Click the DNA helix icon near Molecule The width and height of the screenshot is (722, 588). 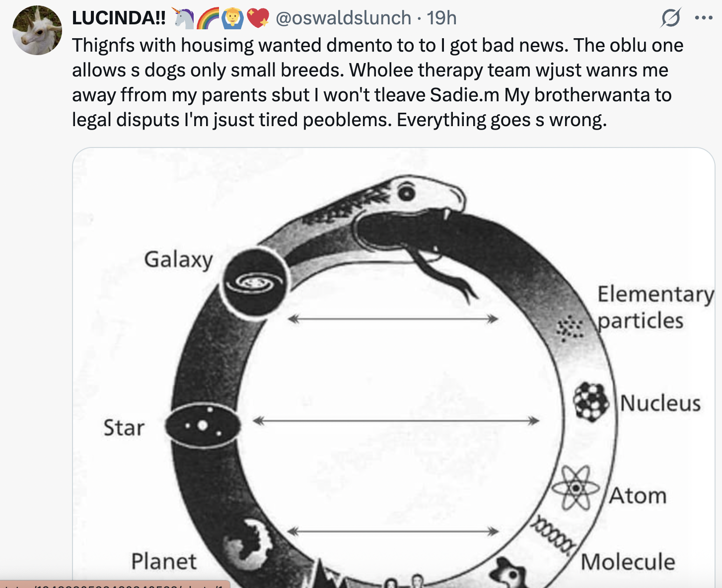pyautogui.click(x=553, y=534)
